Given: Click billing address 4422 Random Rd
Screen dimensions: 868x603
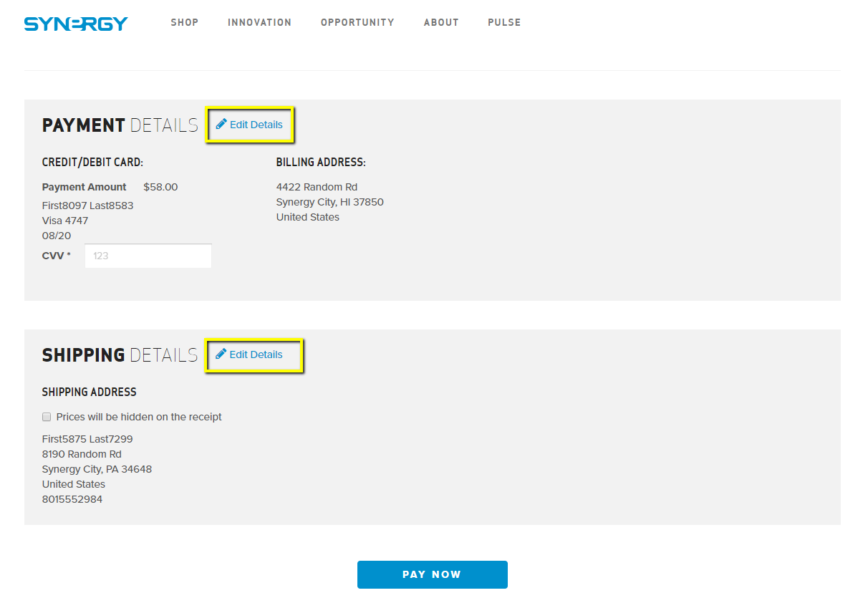Looking at the screenshot, I should 317,187.
